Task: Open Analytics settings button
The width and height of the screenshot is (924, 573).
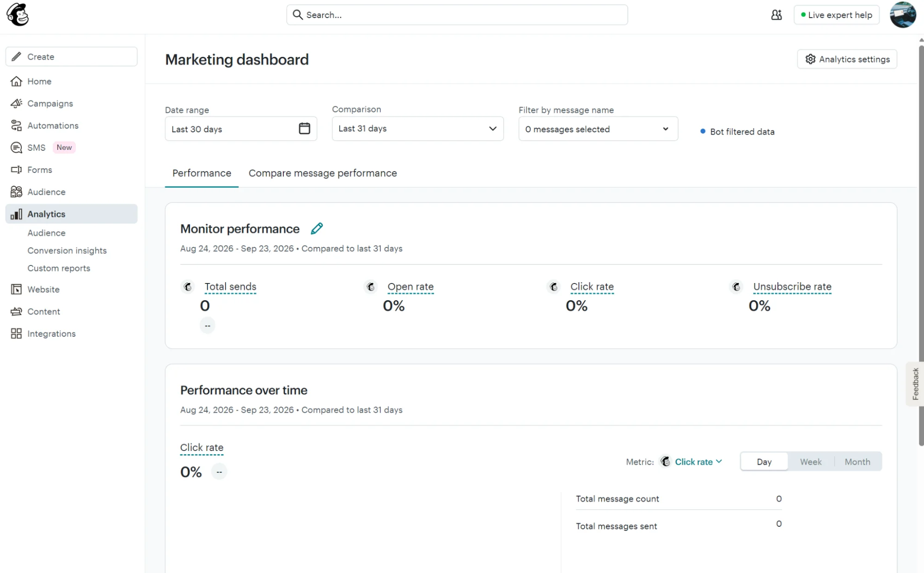Action: pyautogui.click(x=847, y=59)
